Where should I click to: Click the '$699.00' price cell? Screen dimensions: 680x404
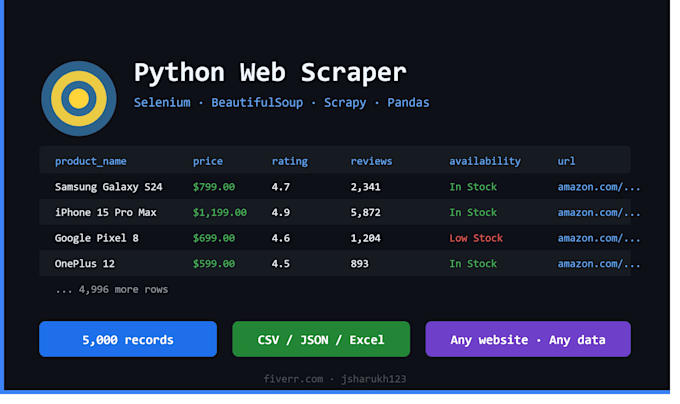[x=214, y=238]
